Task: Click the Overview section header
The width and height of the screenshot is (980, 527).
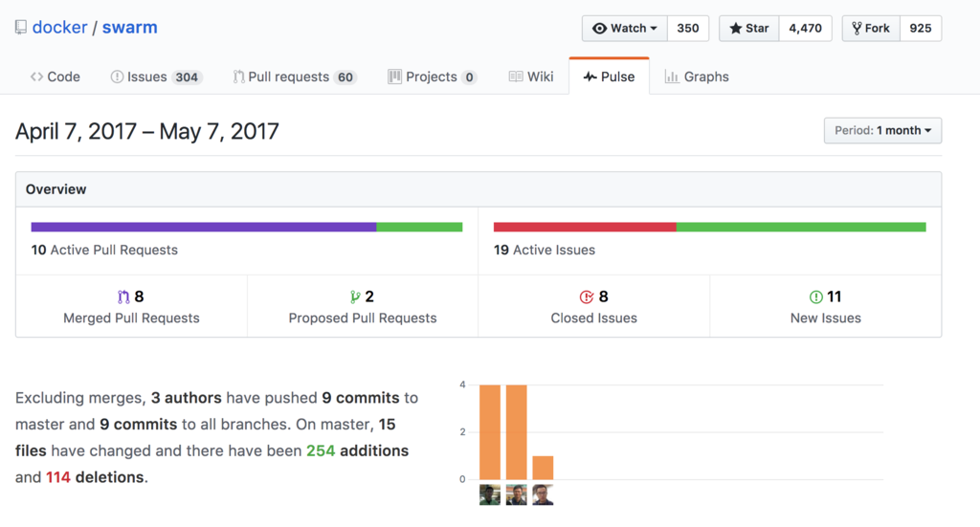Action: [x=479, y=189]
